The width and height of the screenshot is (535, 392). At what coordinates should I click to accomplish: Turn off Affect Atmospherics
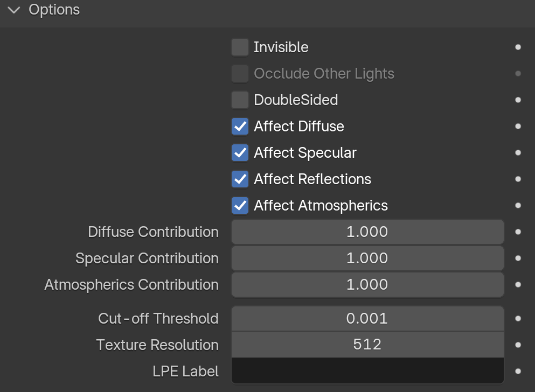pos(240,206)
